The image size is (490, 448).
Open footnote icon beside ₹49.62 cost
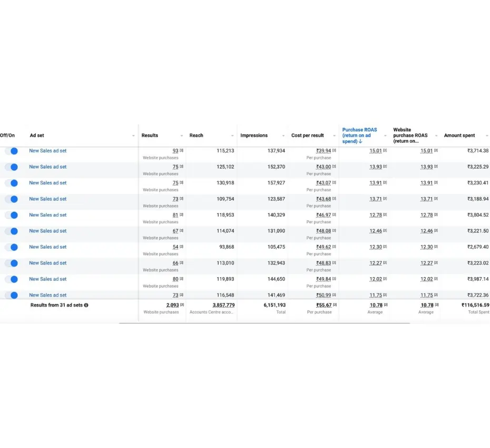click(x=334, y=246)
